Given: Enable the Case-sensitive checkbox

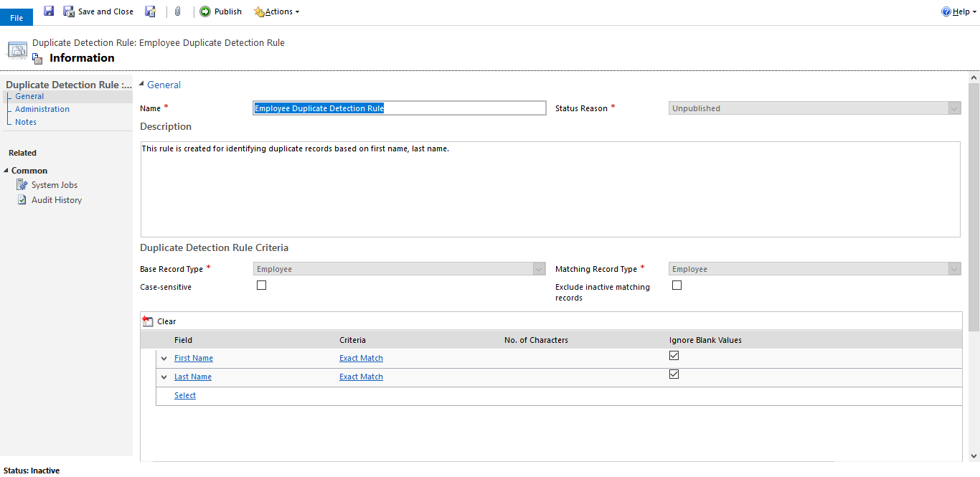Looking at the screenshot, I should pos(261,285).
